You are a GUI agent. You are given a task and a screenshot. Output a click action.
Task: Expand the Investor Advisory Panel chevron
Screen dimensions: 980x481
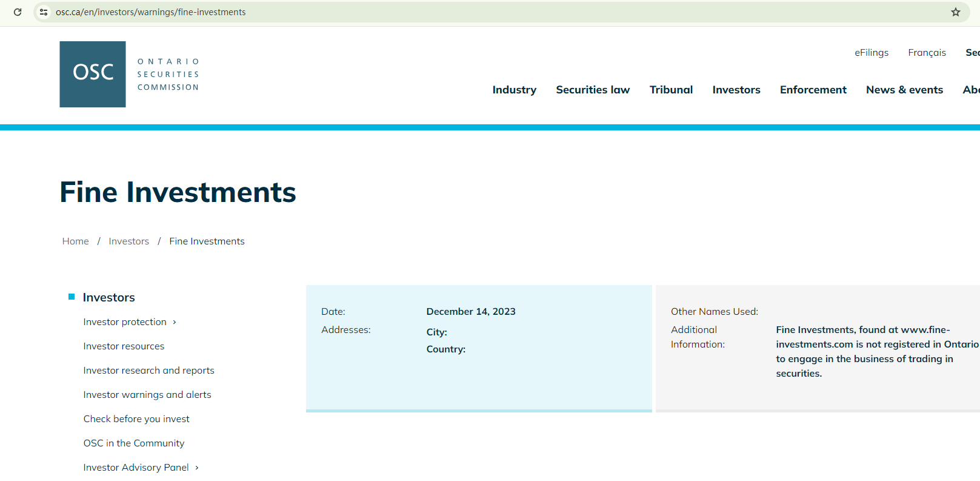click(x=197, y=468)
